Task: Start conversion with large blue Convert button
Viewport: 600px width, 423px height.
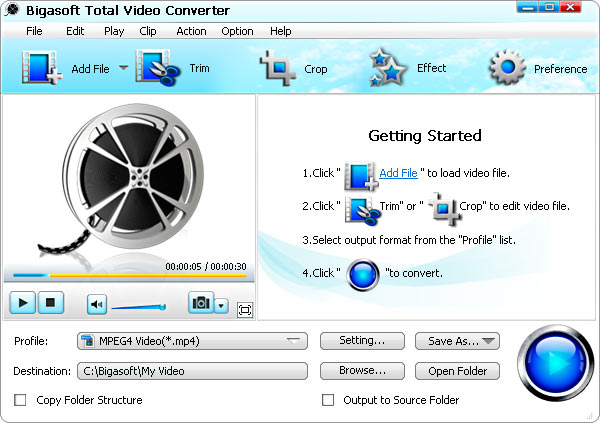Action: click(555, 362)
